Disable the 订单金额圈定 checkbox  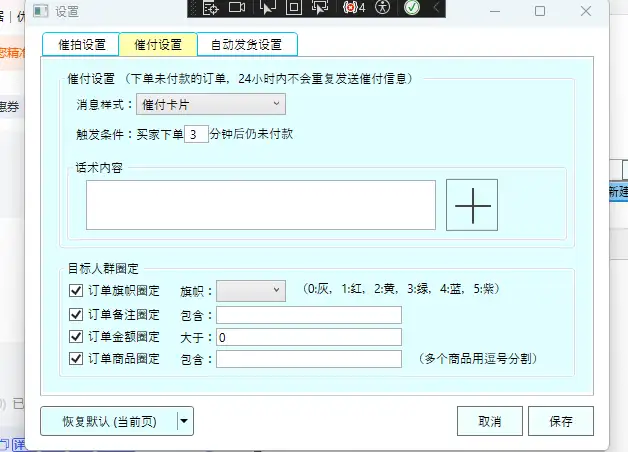tap(75, 336)
